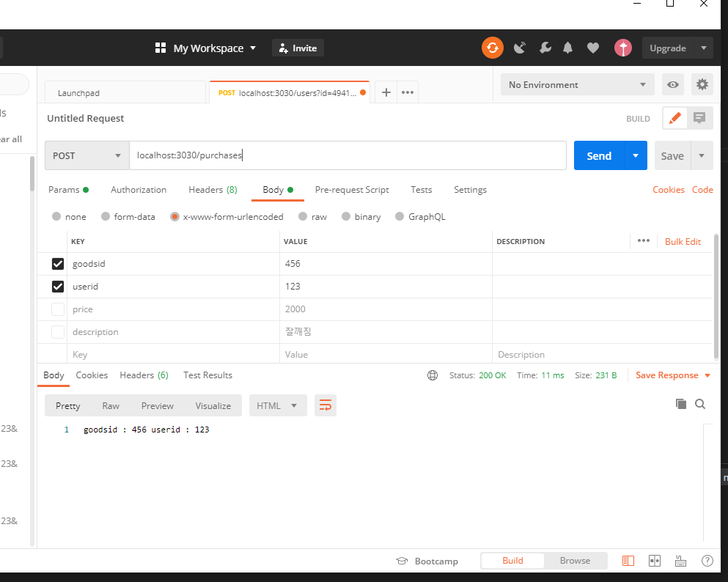Click the Save button
The width and height of the screenshot is (728, 582).
672,155
